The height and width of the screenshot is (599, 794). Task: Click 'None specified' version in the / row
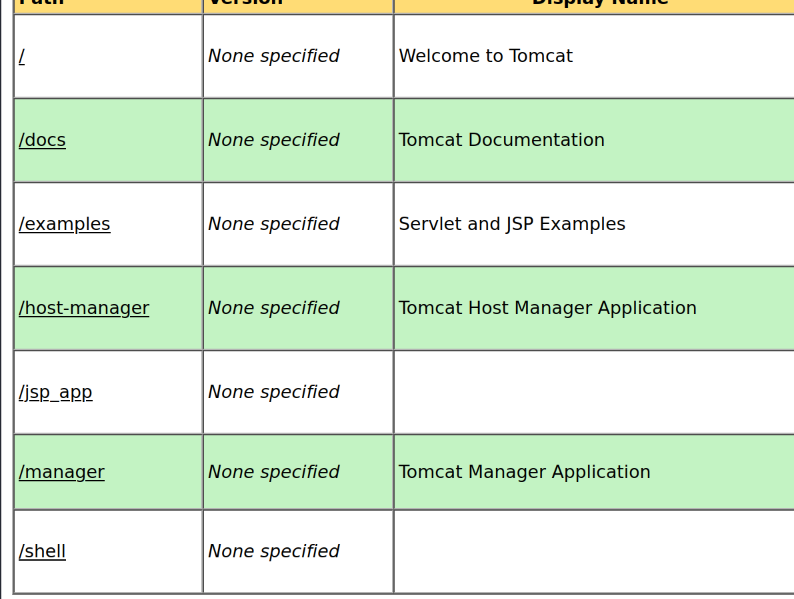[x=273, y=57]
